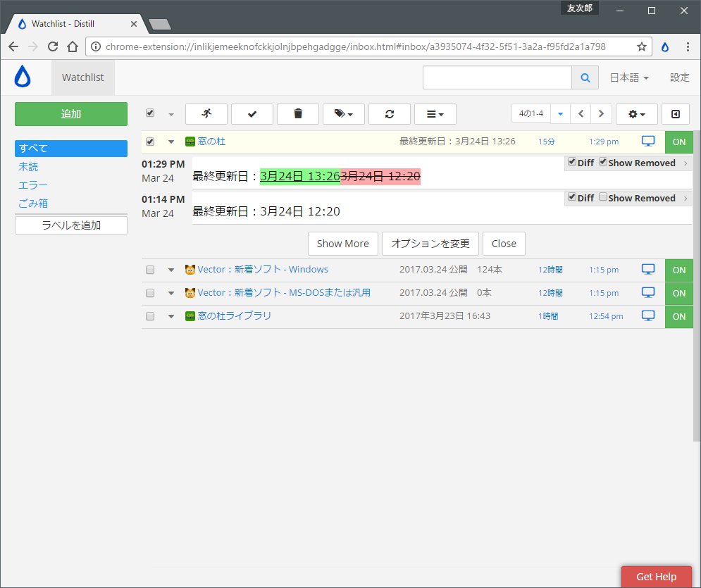Open the Vector Windows row dropdown arrow
The width and height of the screenshot is (701, 588).
click(171, 270)
